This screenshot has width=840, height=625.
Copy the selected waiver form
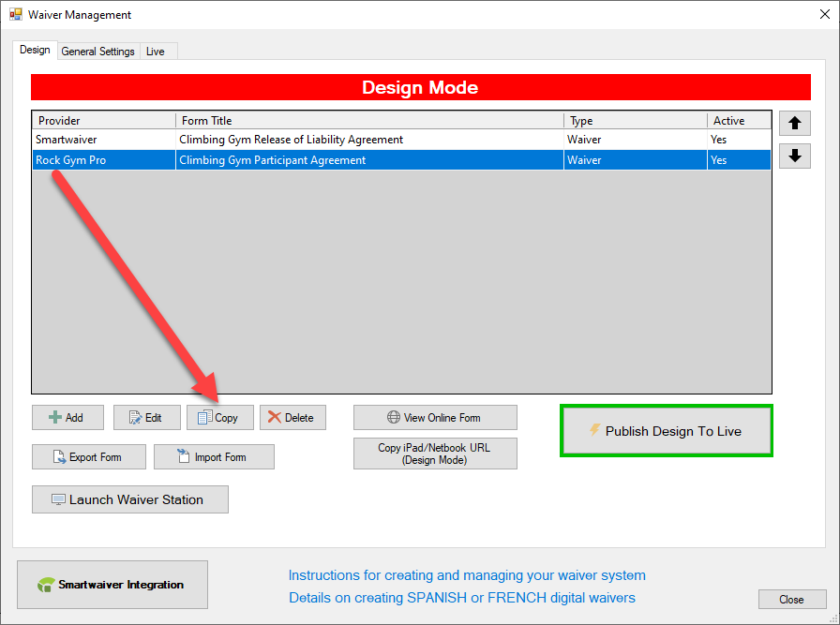220,417
